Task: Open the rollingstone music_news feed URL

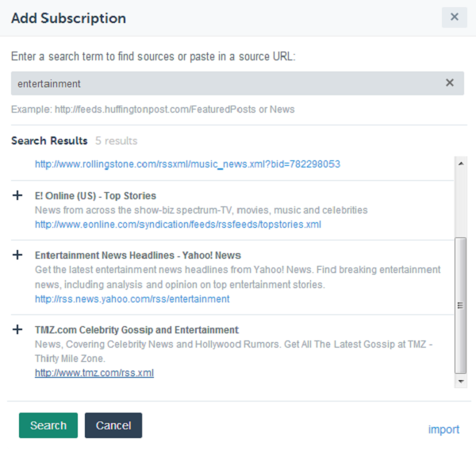Action: 187,164
